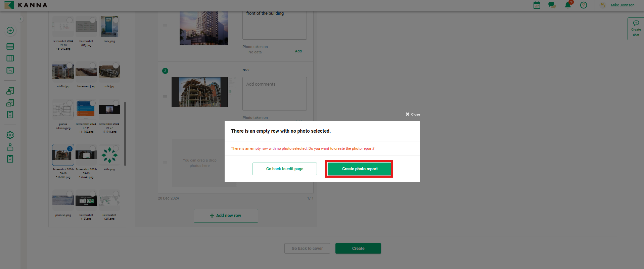The image size is (644, 269).
Task: Check the Alda.png selection circle
Action: click(x=116, y=148)
